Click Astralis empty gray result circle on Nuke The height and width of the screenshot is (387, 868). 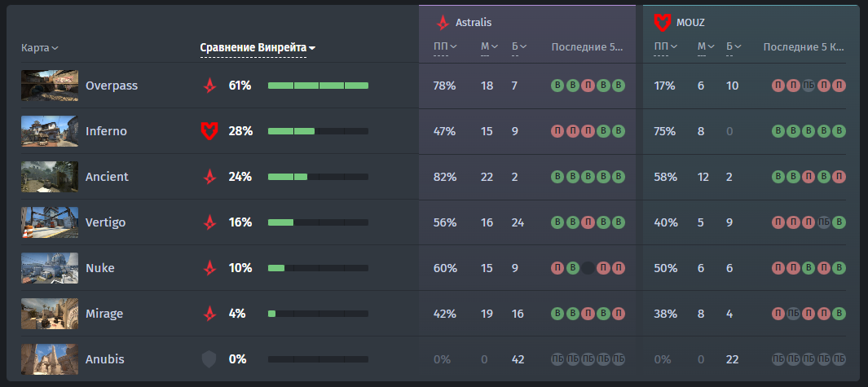click(x=588, y=268)
